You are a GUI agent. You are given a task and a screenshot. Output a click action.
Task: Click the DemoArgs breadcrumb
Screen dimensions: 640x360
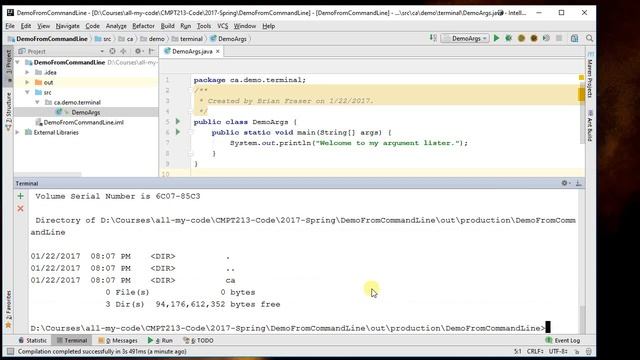point(229,39)
